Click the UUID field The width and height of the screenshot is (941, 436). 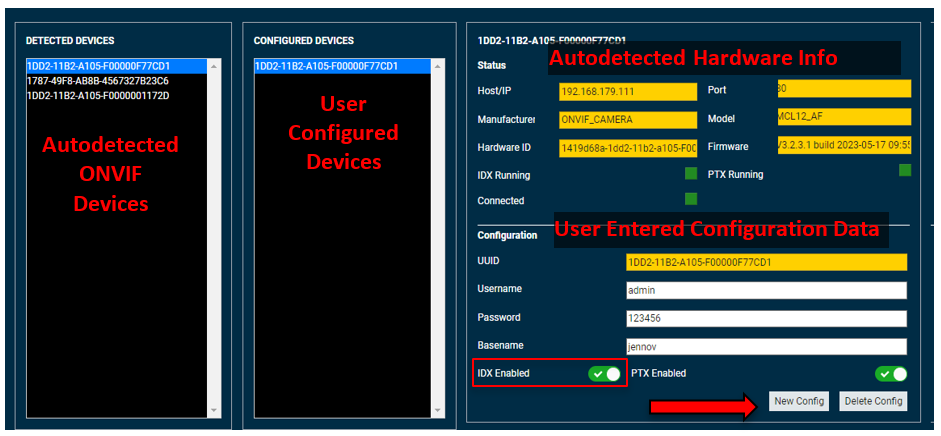[765, 262]
